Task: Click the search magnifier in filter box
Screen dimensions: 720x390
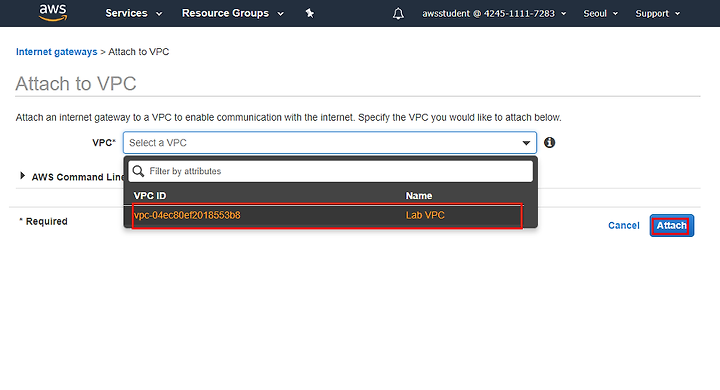Action: point(138,171)
